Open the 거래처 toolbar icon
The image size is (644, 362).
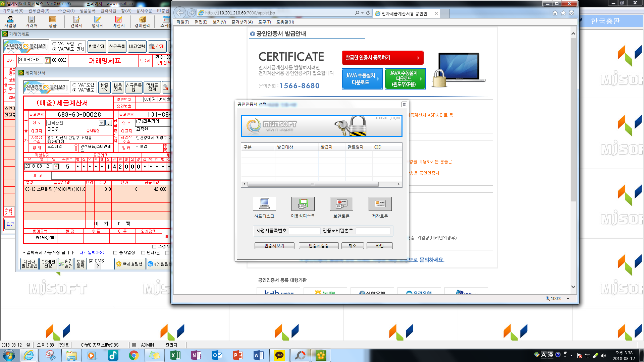point(32,21)
